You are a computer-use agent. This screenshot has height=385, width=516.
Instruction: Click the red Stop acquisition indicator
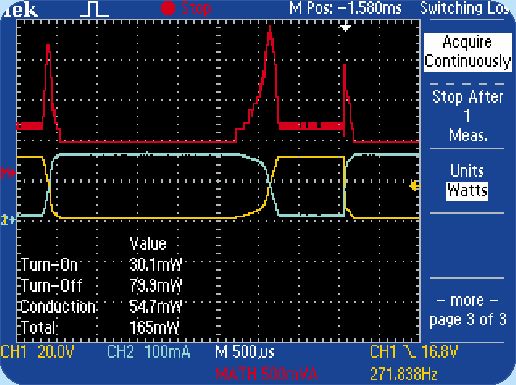click(186, 8)
